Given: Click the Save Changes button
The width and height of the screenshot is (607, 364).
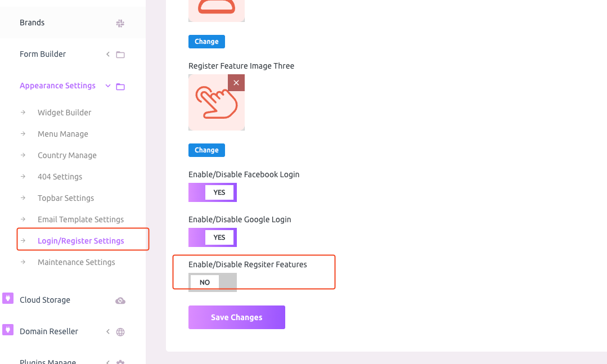Looking at the screenshot, I should [x=237, y=317].
